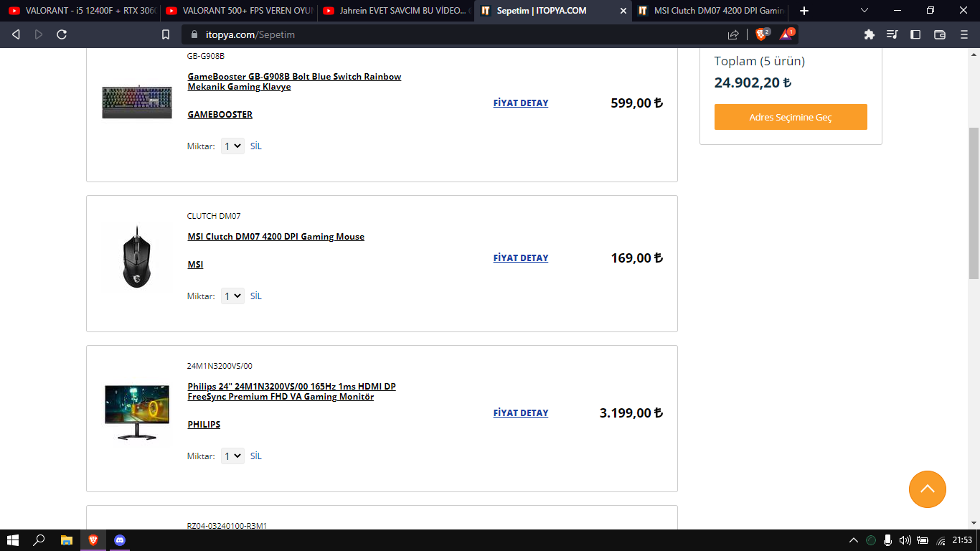
Task: Click the Brave icon in the taskbar
Action: 93,540
